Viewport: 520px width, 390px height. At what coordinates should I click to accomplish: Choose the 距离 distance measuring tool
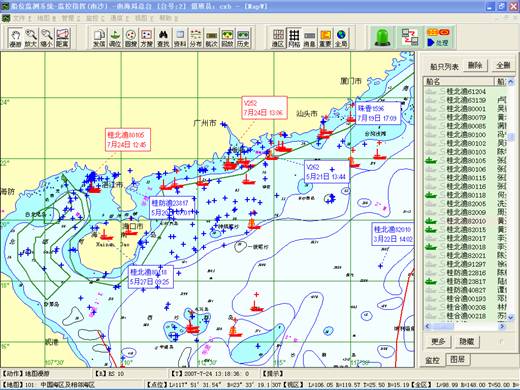(x=62, y=37)
